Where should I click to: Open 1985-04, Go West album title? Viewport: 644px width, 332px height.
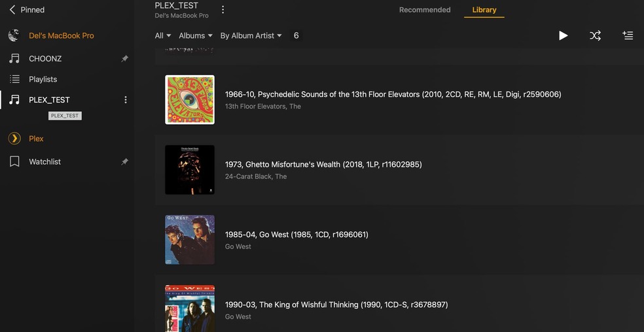pos(296,235)
